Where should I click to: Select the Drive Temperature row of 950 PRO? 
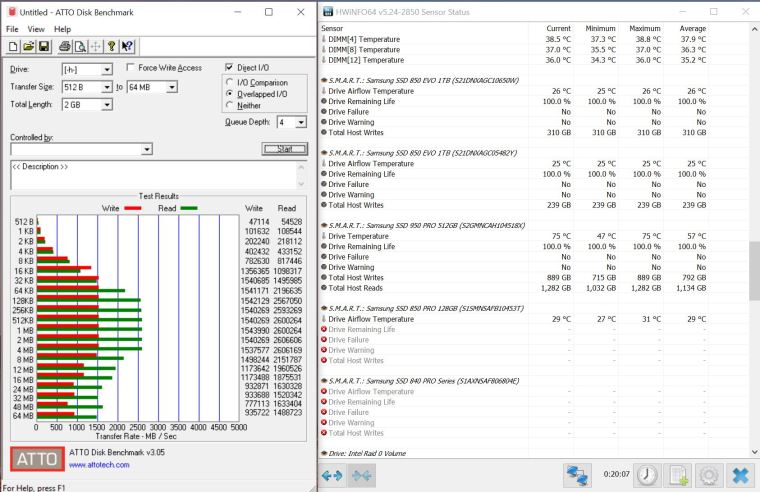(x=514, y=236)
